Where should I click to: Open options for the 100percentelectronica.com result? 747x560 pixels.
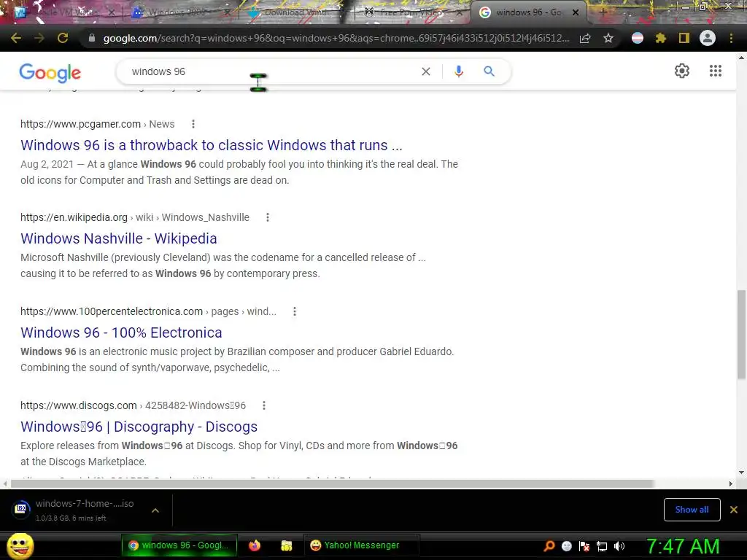tap(295, 311)
